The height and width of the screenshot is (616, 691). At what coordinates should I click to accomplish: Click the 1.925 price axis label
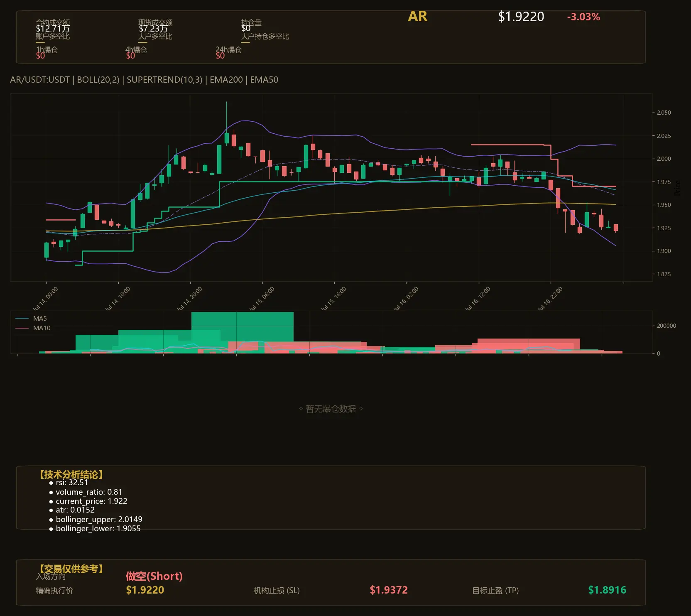(664, 228)
